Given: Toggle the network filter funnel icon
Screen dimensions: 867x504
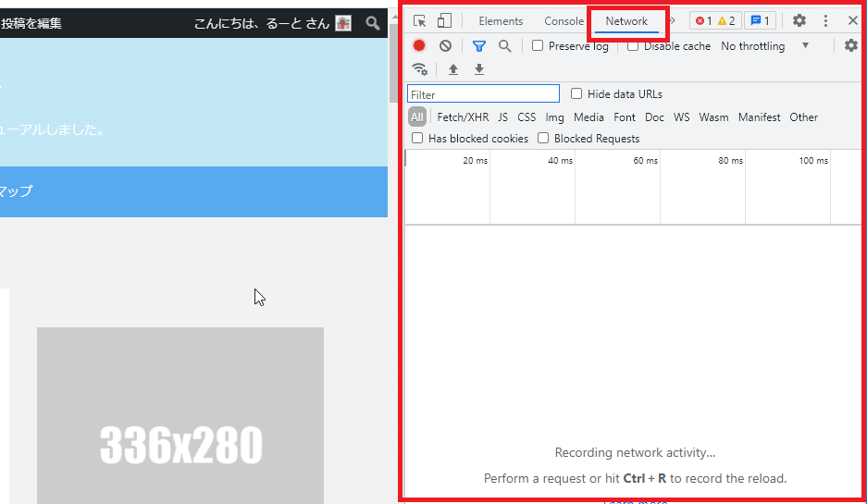Looking at the screenshot, I should pyautogui.click(x=479, y=45).
